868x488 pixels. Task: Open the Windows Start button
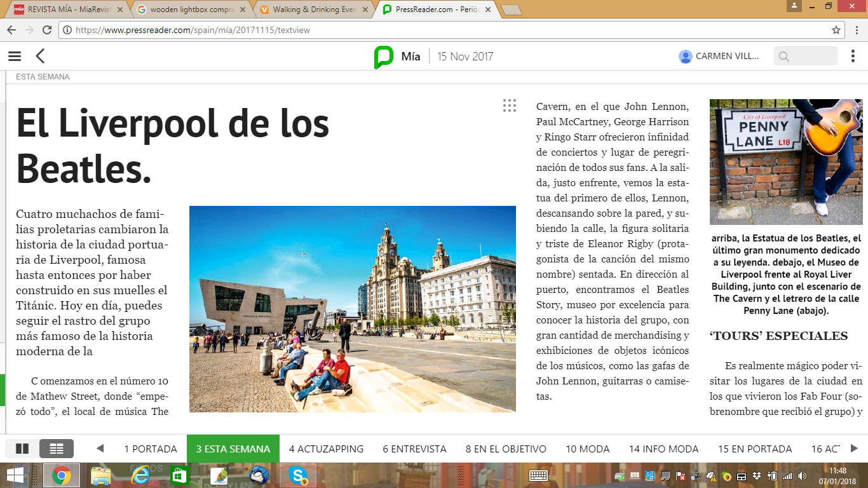point(15,475)
